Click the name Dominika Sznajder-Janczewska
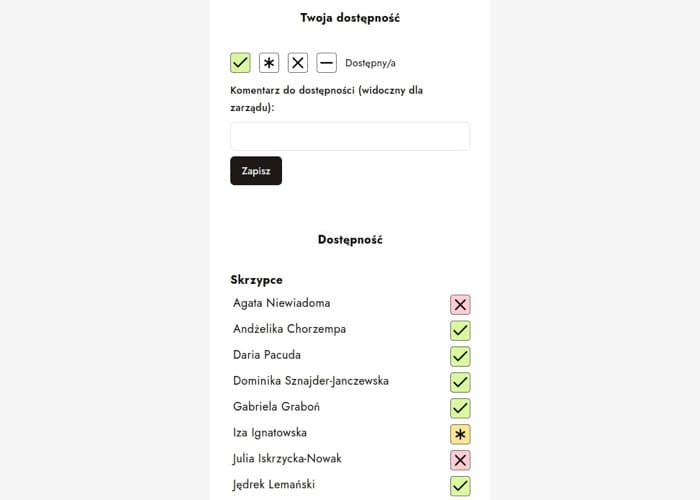Screen dimensions: 700x500 [x=311, y=381]
